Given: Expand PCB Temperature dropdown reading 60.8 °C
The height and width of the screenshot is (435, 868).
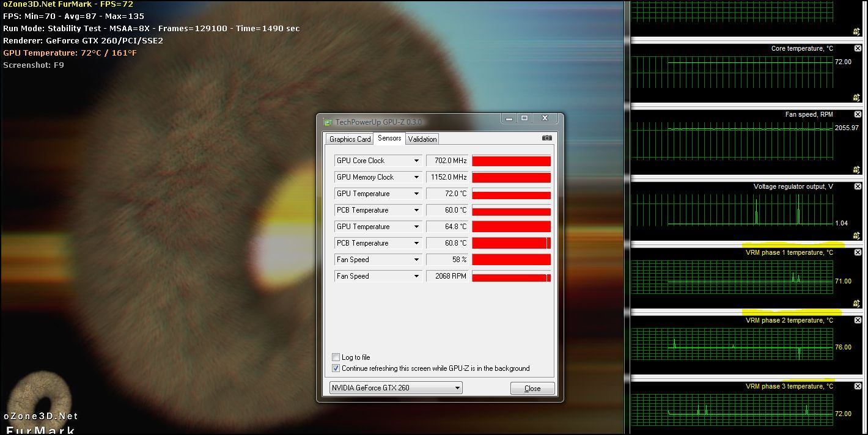Looking at the screenshot, I should pos(416,243).
